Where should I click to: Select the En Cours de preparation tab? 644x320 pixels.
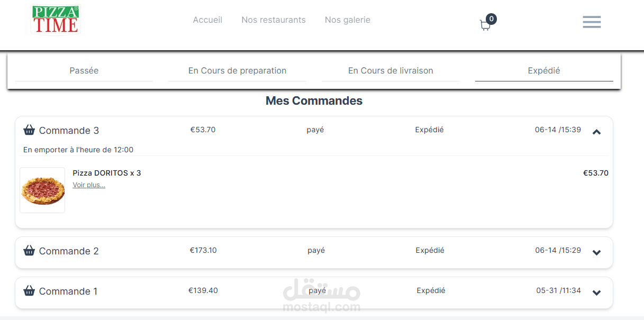click(x=237, y=71)
